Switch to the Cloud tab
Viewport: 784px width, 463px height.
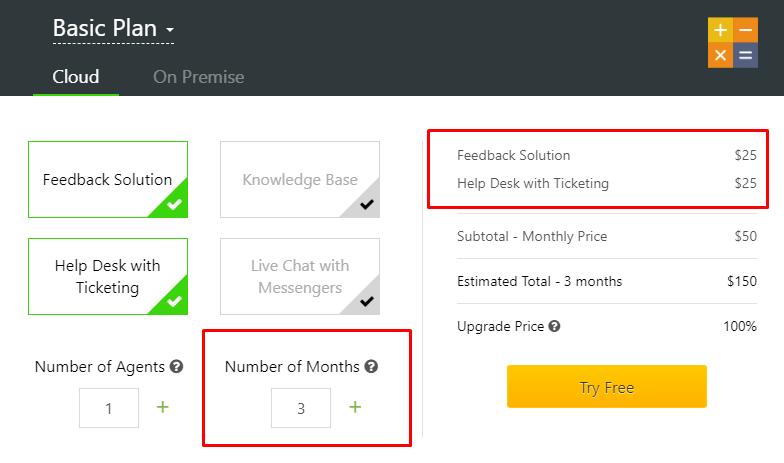coord(76,77)
